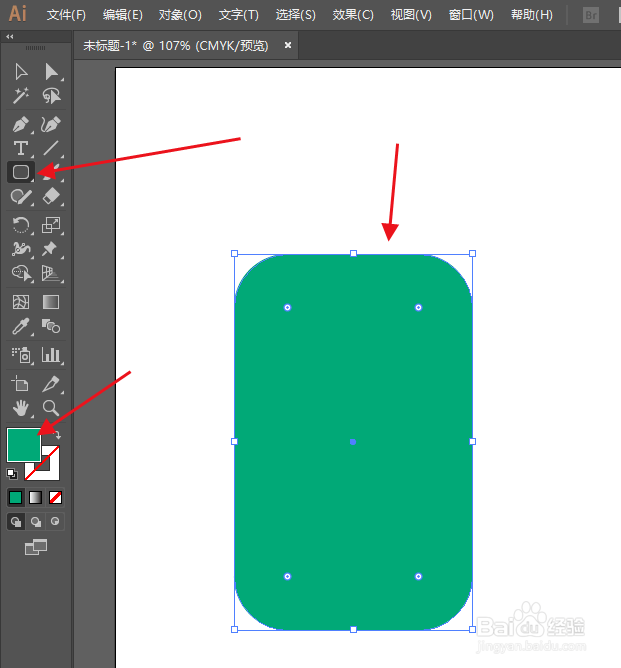
Task: Select the Gradient tool
Action: point(51,302)
